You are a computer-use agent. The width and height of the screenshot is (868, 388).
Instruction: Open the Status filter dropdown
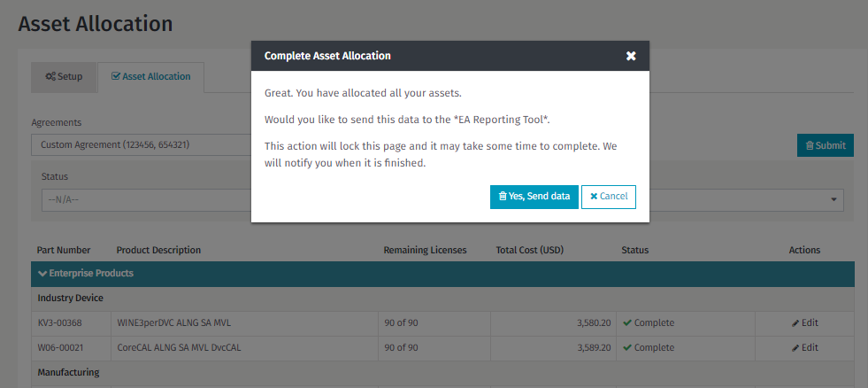click(x=146, y=199)
